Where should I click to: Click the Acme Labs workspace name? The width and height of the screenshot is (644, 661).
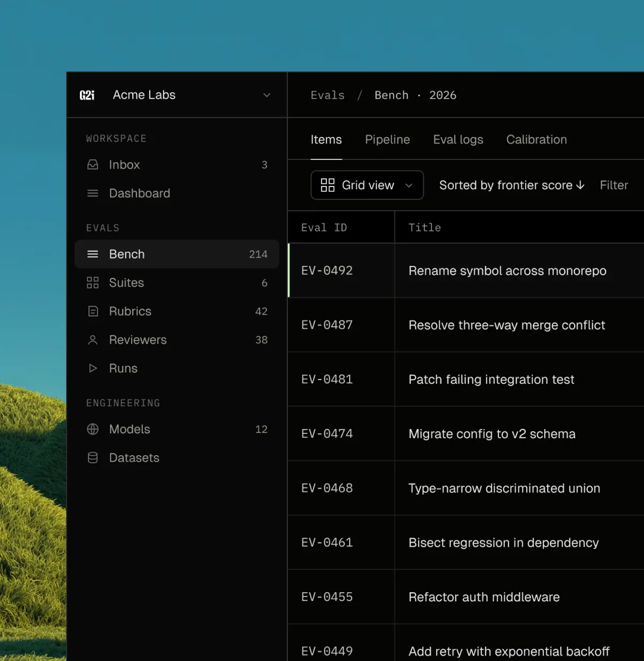tap(144, 95)
